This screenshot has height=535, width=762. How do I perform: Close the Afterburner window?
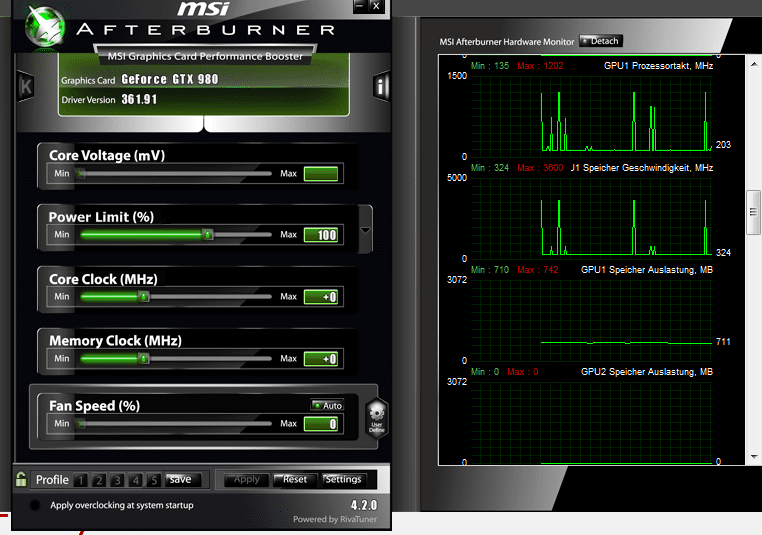pos(376,6)
